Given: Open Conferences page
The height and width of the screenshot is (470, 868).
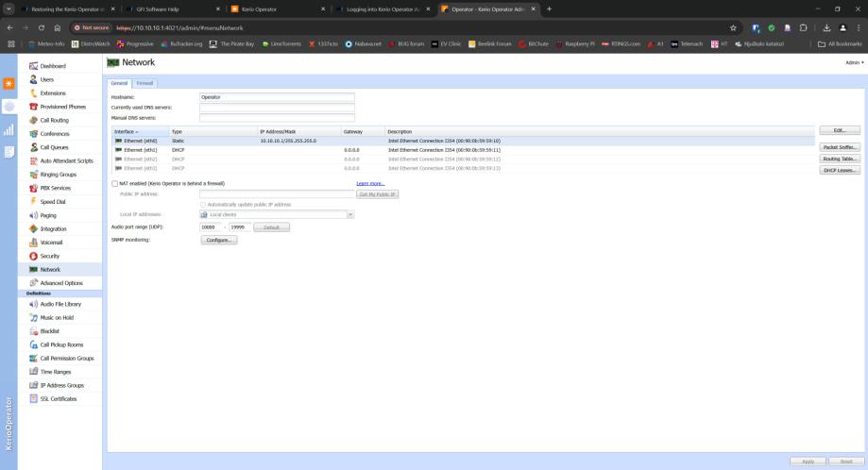Looking at the screenshot, I should pos(54,134).
